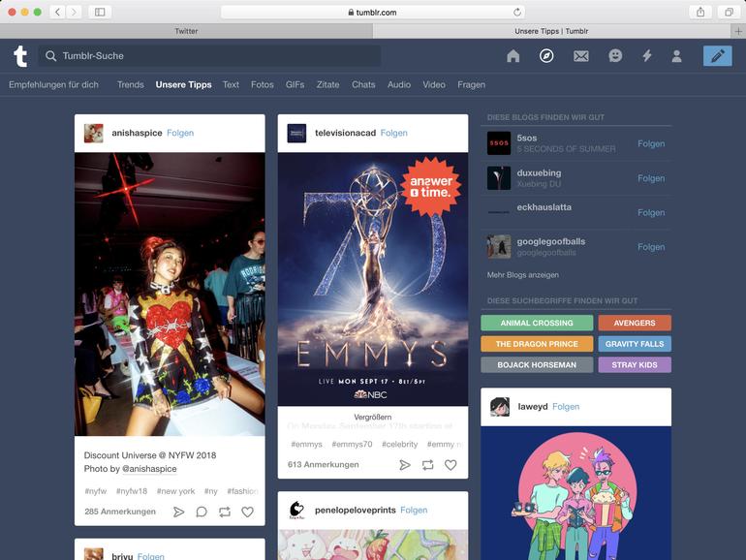Filter by Fragen posts
The width and height of the screenshot is (746, 560).
click(472, 84)
